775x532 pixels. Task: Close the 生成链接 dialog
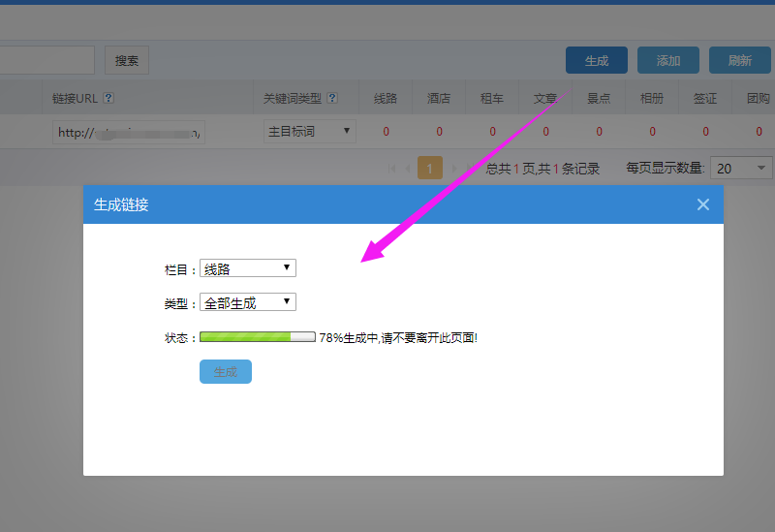tap(703, 204)
